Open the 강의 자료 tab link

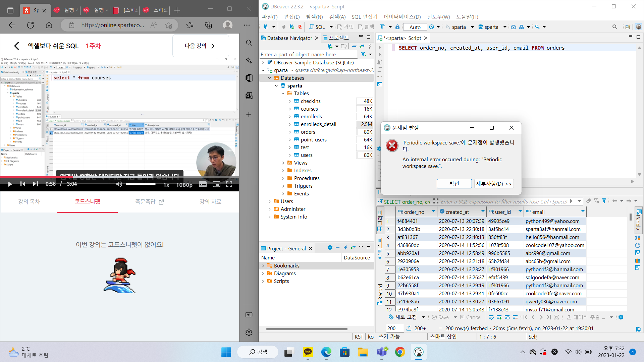[x=210, y=201]
